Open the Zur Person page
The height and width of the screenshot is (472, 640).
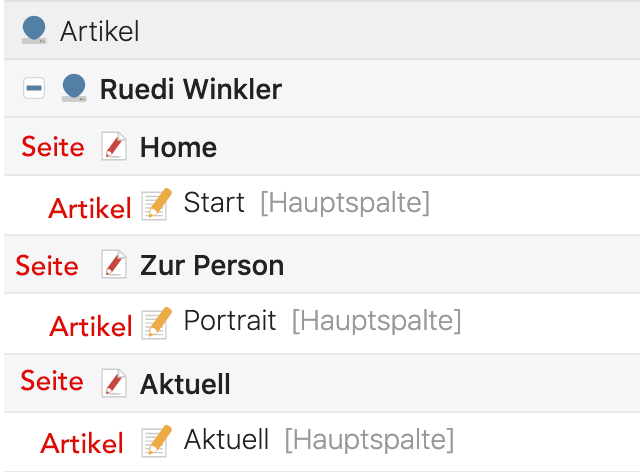click(x=212, y=265)
